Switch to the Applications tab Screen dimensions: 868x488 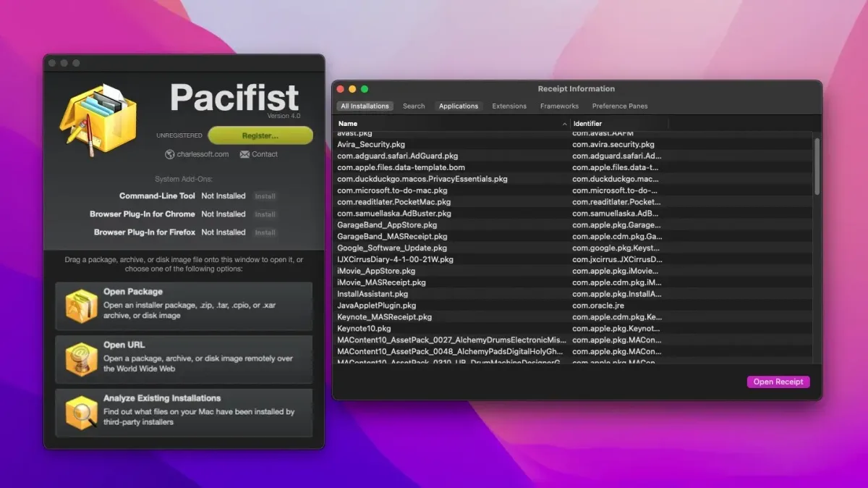pyautogui.click(x=459, y=106)
